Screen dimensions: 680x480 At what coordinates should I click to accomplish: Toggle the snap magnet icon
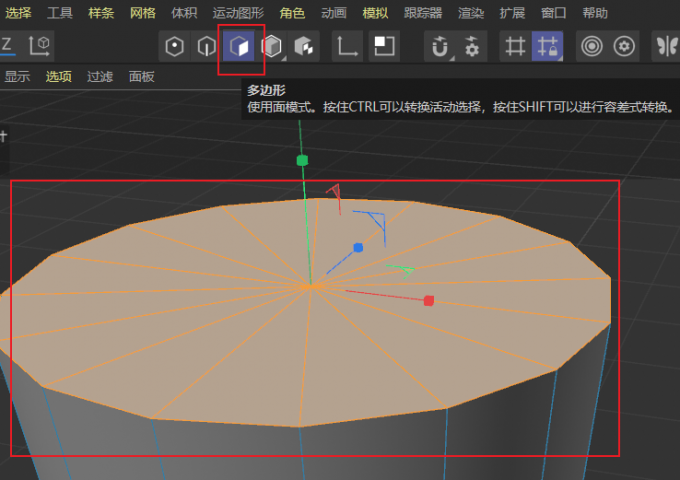[440, 46]
